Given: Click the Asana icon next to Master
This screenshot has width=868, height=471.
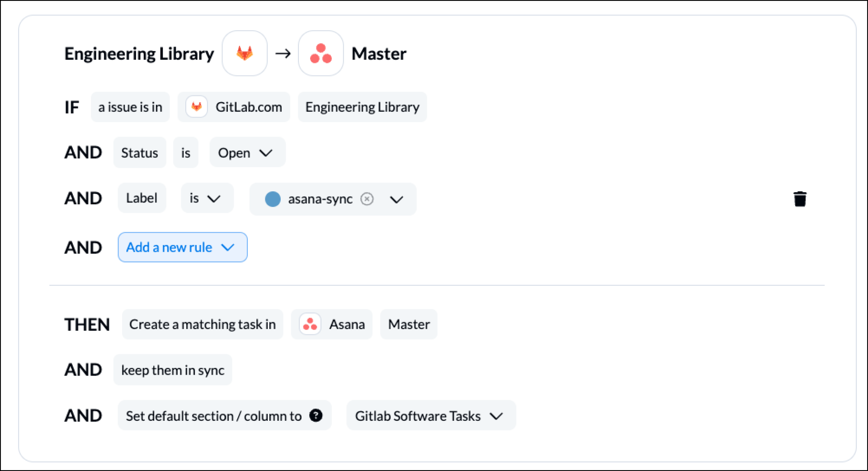Looking at the screenshot, I should (x=321, y=53).
